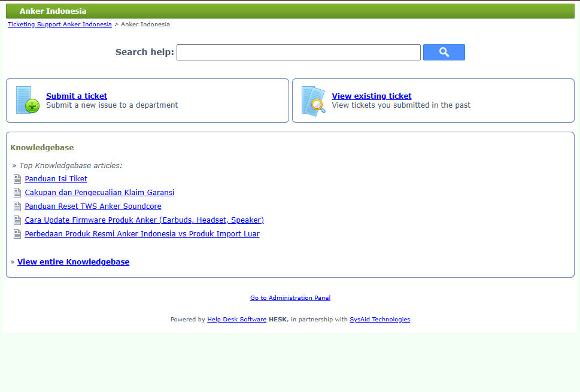
Task: Open the Panduan Isi Tiket article
Action: point(56,178)
